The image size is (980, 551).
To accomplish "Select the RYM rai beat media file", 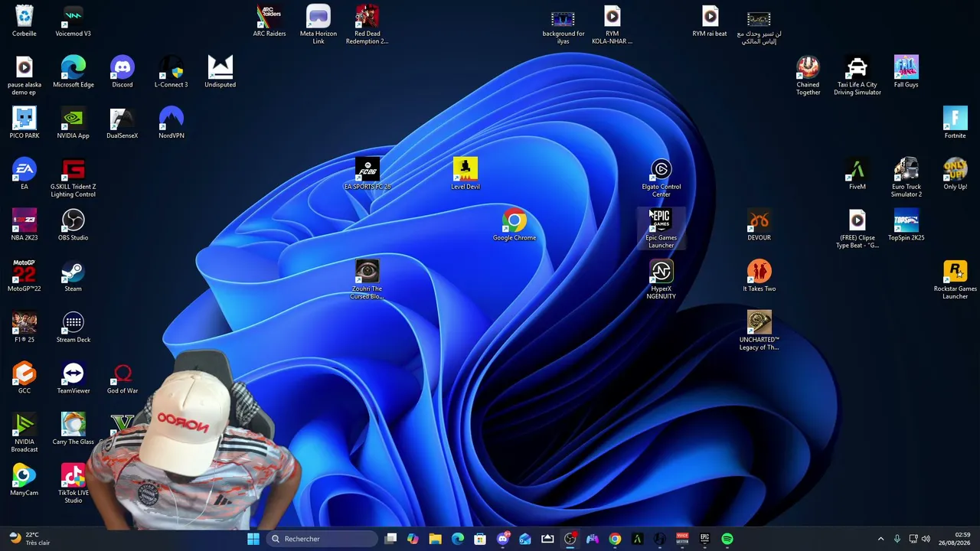I will [x=710, y=21].
